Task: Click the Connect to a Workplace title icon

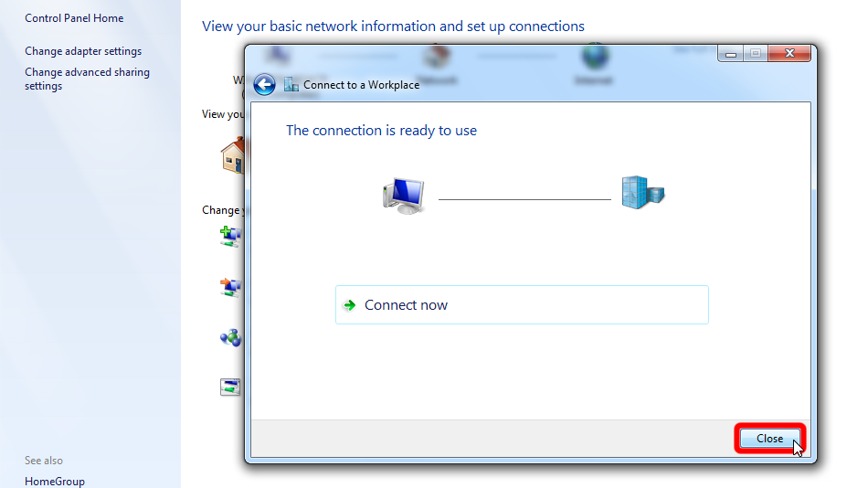Action: point(291,85)
